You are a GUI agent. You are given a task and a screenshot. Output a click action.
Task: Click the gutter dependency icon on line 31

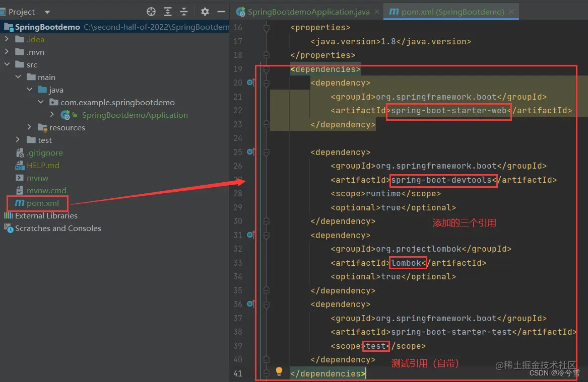coord(250,235)
